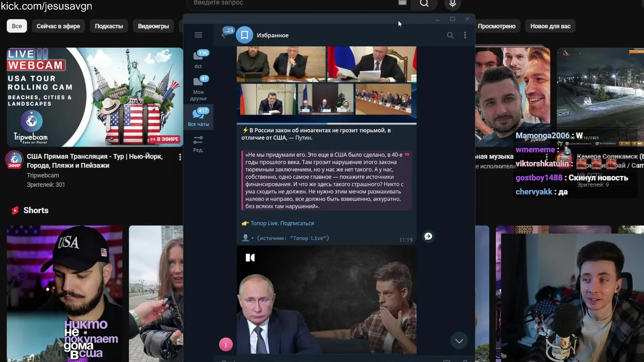
Task: Open the USA Tour Rolling Cam thumbnail
Action: pyautogui.click(x=95, y=97)
